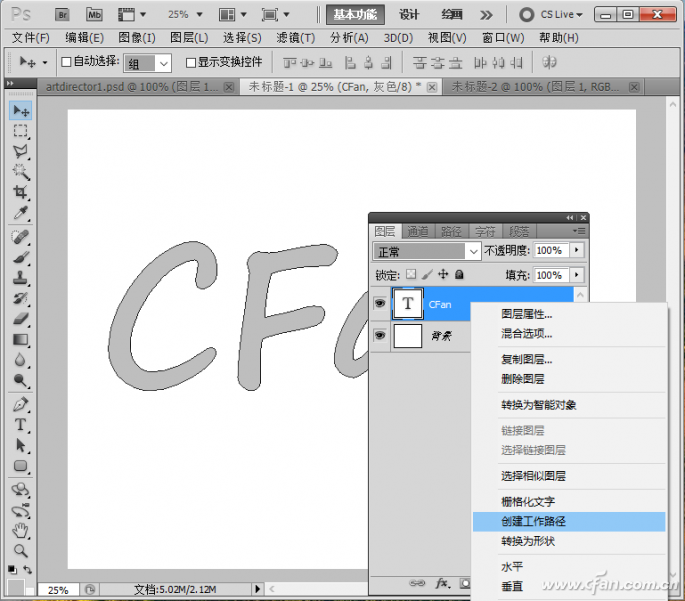This screenshot has width=685, height=601.
Task: Open Mini Bridge with Mb icon
Action: pos(94,15)
